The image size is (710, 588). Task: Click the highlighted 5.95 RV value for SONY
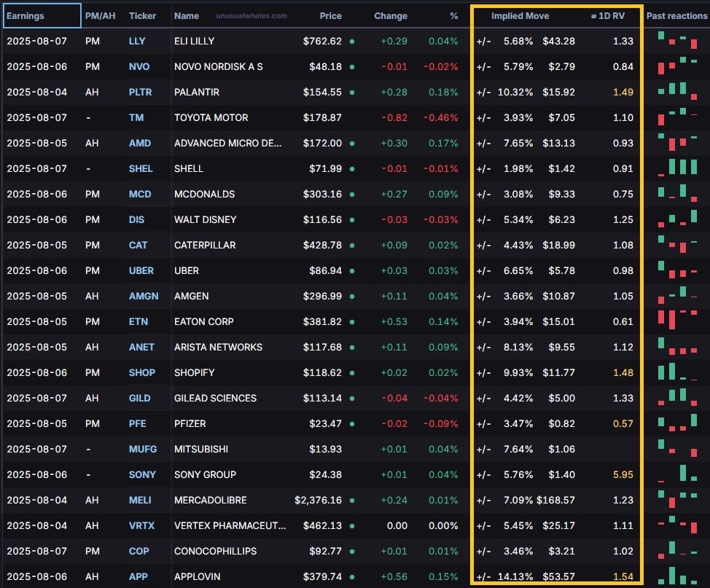click(623, 474)
